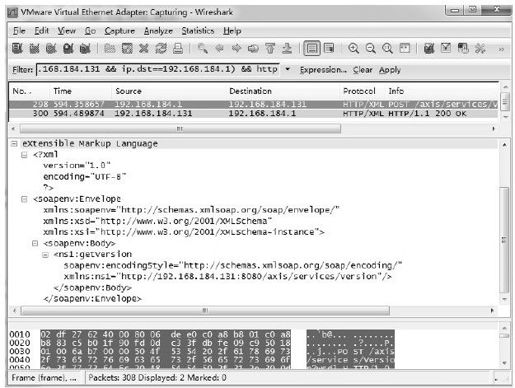Toggle packet list colorize button
Image resolution: width=515 pixels, height=388 pixels.
click(312, 49)
